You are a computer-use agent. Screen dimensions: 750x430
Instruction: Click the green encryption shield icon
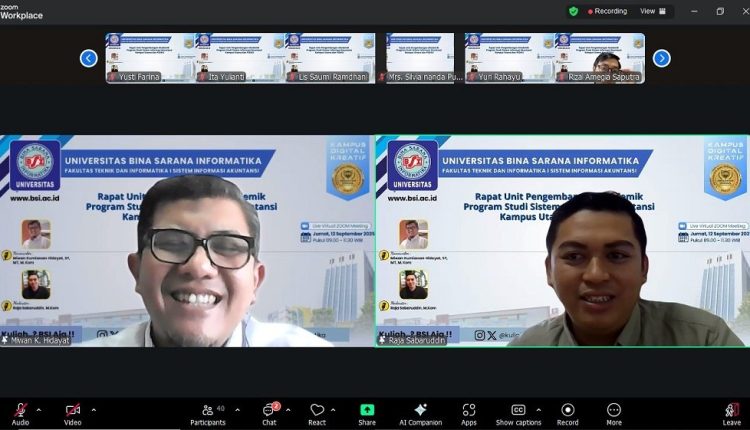pyautogui.click(x=574, y=11)
